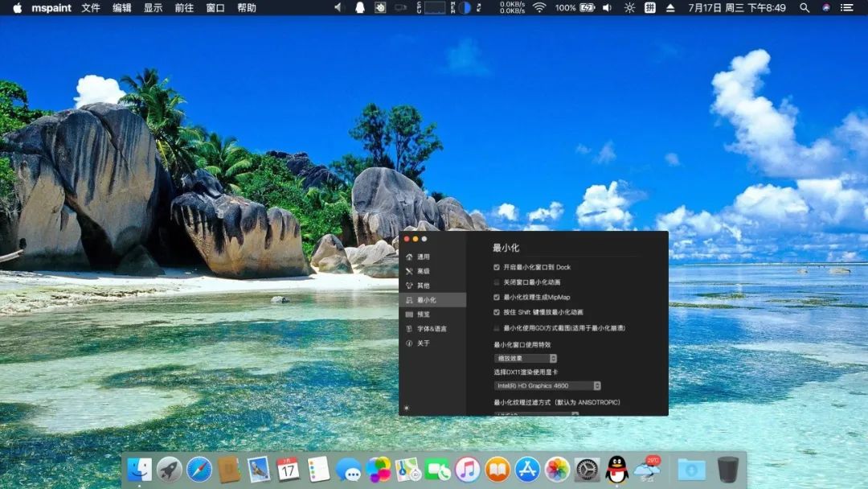Select 通用 in settings sidebar
The width and height of the screenshot is (868, 489).
(432, 257)
